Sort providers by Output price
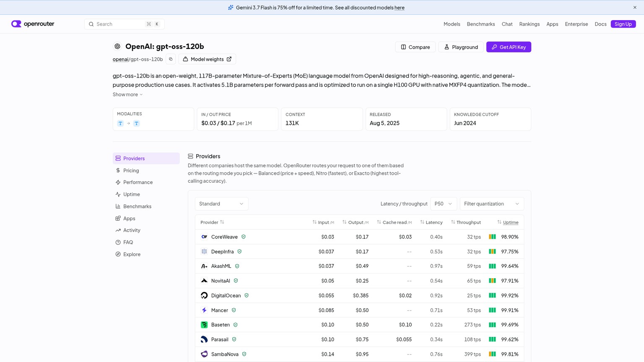This screenshot has width=644, height=362. [356, 222]
